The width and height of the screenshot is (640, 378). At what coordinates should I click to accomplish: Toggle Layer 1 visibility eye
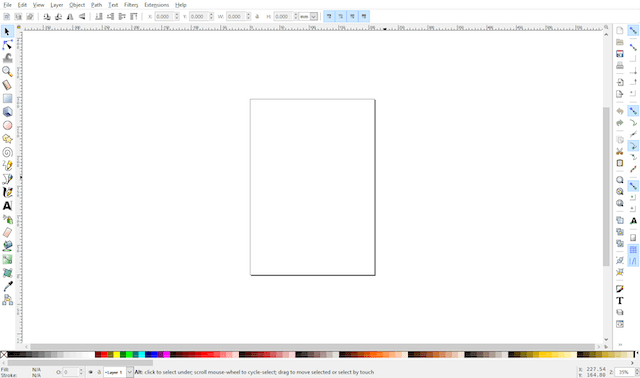pos(91,372)
